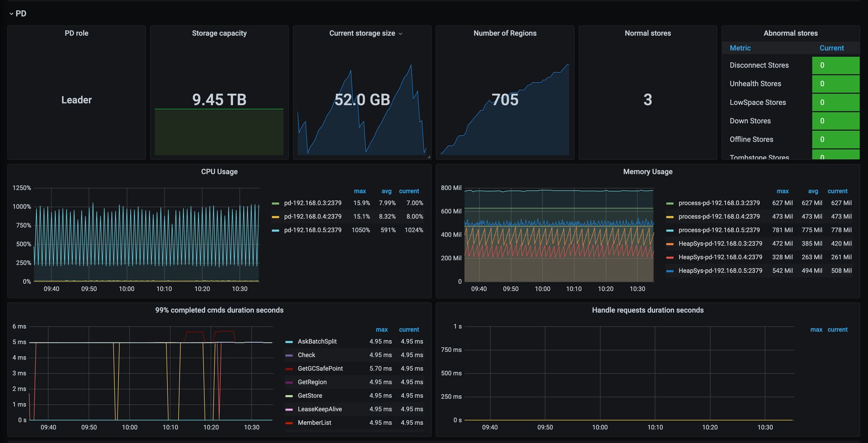Click the HeapSys-pd-192.168.0.5:2379 legend color icon
Screen dimensions: 868x443
(x=670, y=271)
